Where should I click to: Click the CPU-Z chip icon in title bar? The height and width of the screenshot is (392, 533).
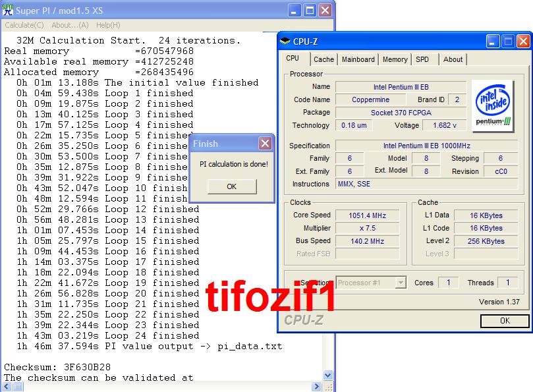click(285, 41)
